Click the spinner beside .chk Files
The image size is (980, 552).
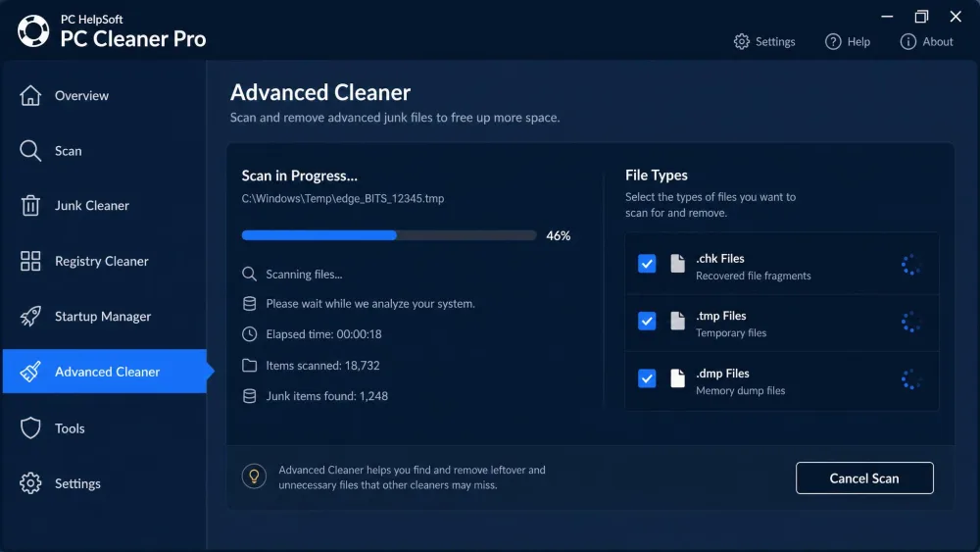coord(910,265)
